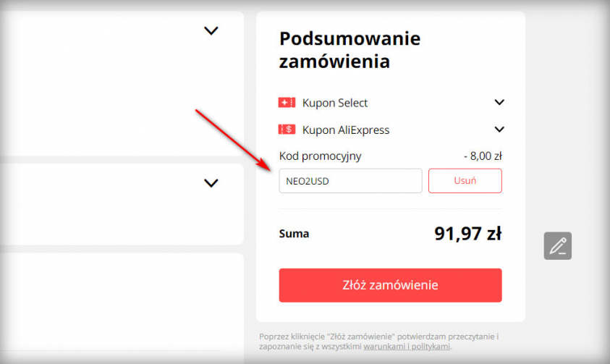Toggle the second left panel chevron
This screenshot has height=364, width=610.
tap(211, 183)
